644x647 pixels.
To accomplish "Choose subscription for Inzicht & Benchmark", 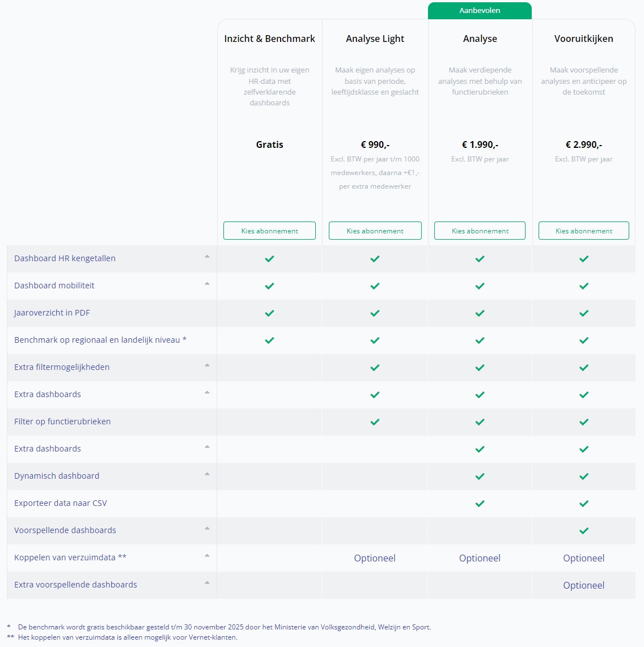I will point(269,231).
